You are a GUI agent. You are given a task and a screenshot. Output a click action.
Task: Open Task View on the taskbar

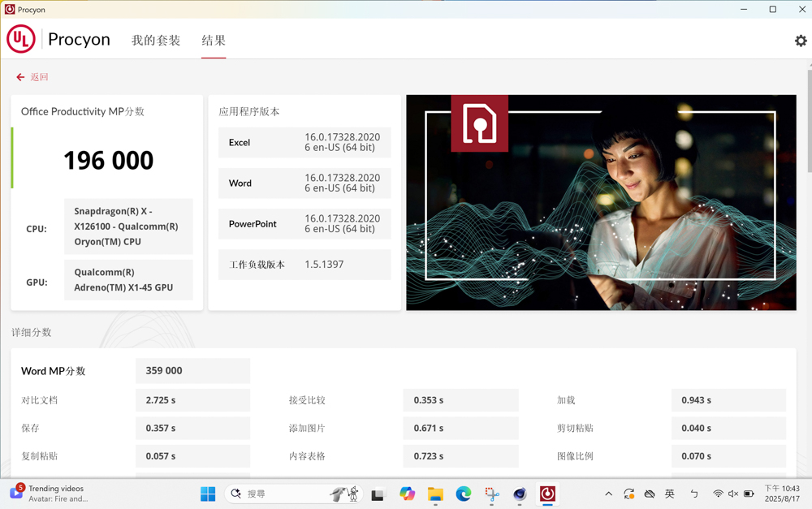(378, 494)
